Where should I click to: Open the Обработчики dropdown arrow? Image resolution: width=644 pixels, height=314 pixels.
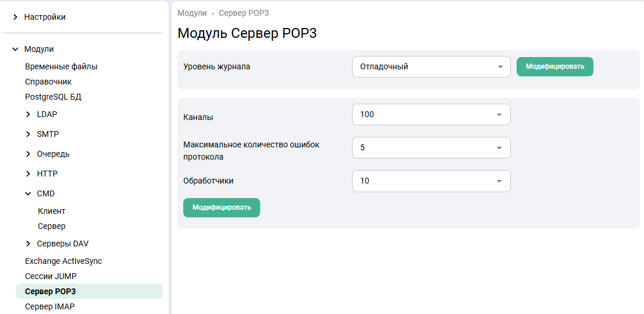click(499, 181)
